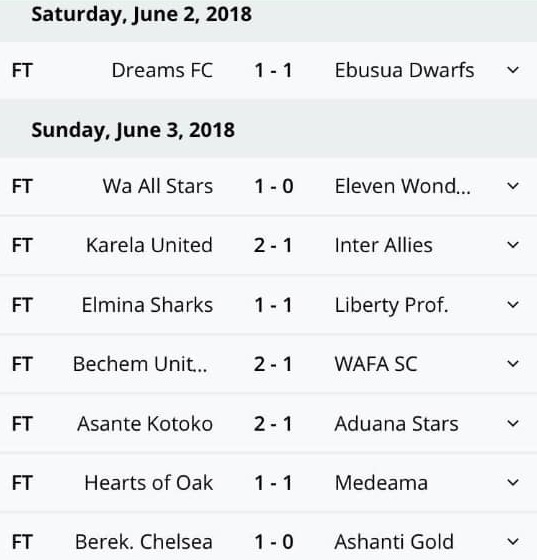Image resolution: width=537 pixels, height=560 pixels.
Task: Select Aduana Stars team name
Action: (396, 424)
